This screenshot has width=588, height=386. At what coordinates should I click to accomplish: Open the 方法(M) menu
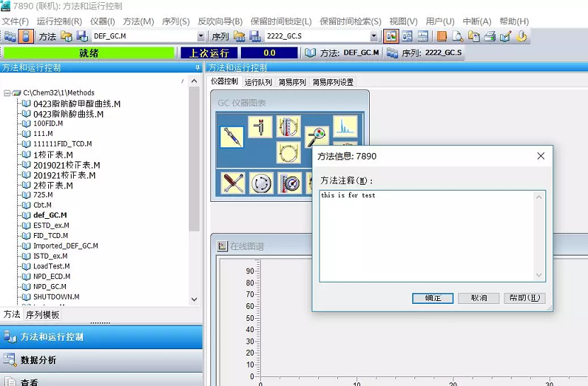(x=138, y=21)
